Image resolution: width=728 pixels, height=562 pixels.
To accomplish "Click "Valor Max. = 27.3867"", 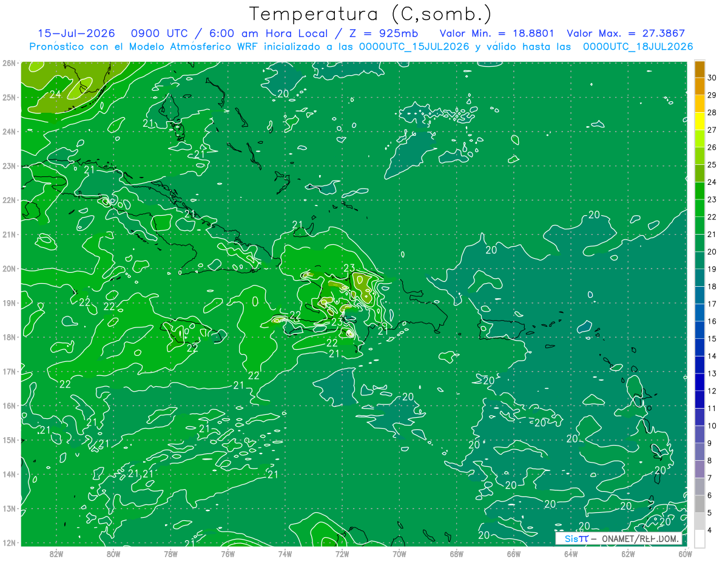I will (625, 33).
